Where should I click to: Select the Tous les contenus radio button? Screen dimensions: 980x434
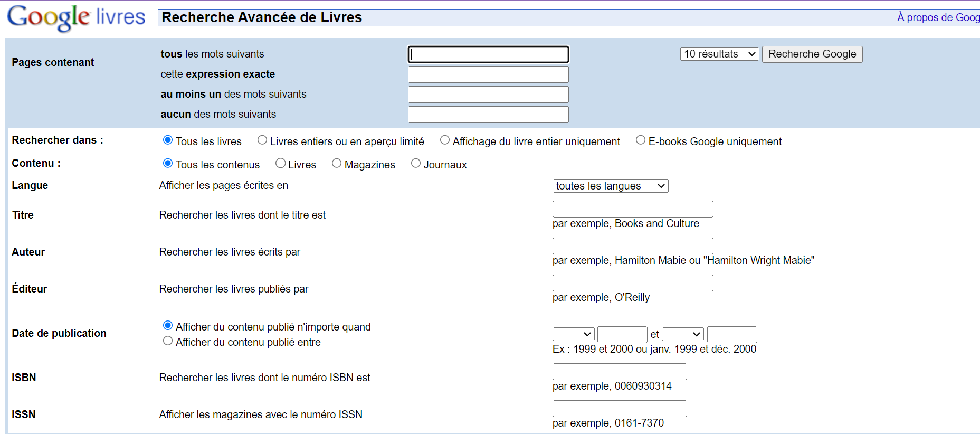pyautogui.click(x=168, y=163)
